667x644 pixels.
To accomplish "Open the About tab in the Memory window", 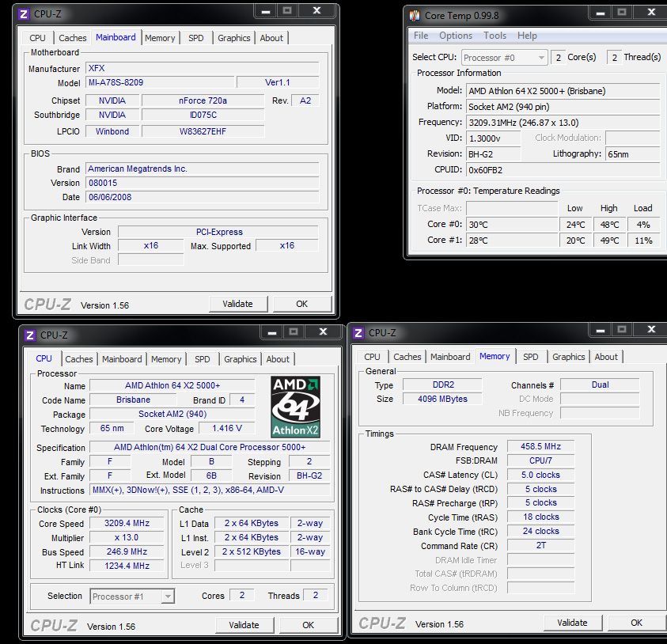I will click(606, 357).
